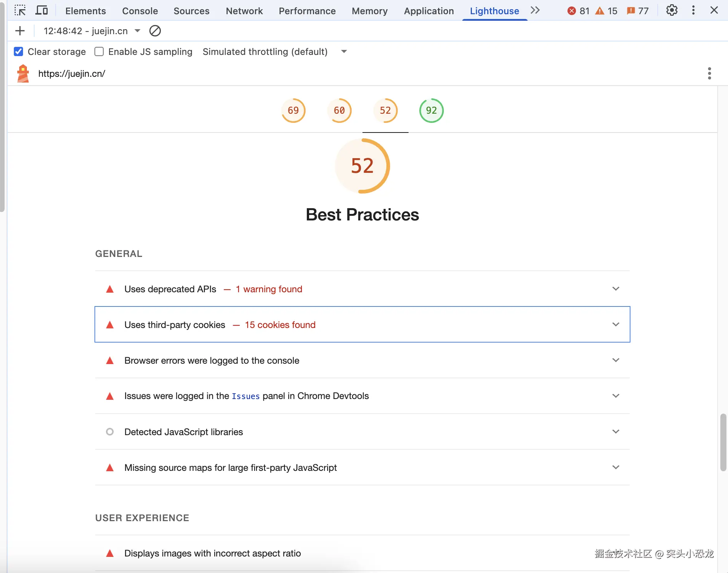This screenshot has height=573, width=728.
Task: Enable JS sampling checkbox
Action: (99, 51)
